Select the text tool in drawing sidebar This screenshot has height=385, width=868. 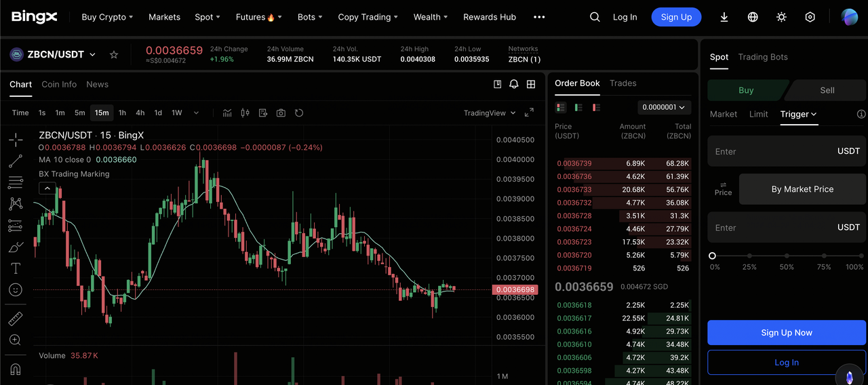point(15,268)
